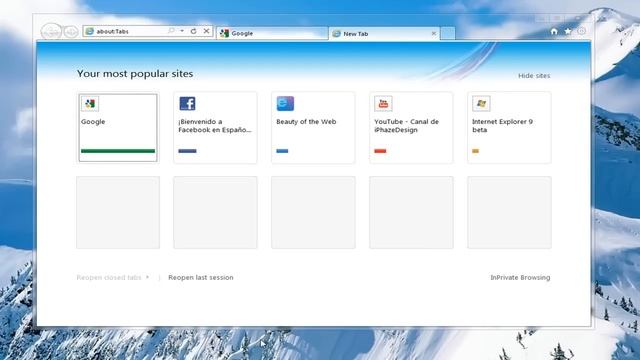Screen dimensions: 640x360
Task: Open YouTube Canal de iPhazeDesign tile
Action: pos(411,128)
